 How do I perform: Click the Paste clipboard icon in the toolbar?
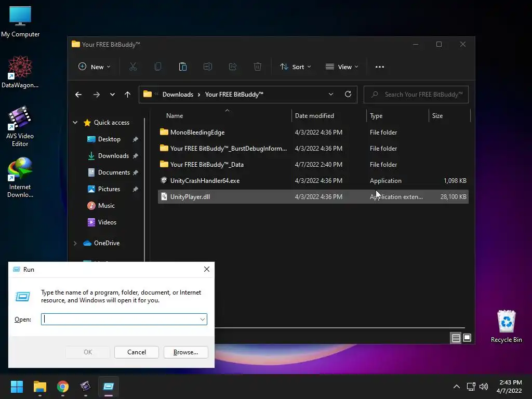[x=182, y=67]
